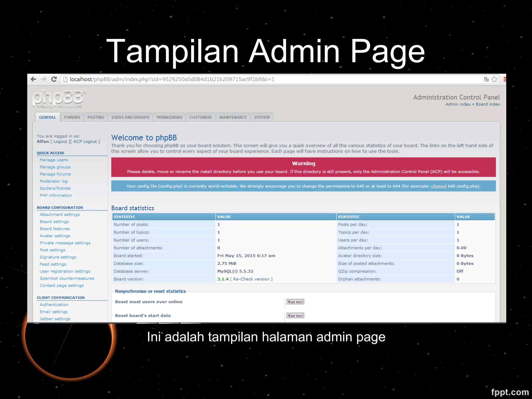Click the Board started date value
The height and width of the screenshot is (399, 532).
click(246, 256)
